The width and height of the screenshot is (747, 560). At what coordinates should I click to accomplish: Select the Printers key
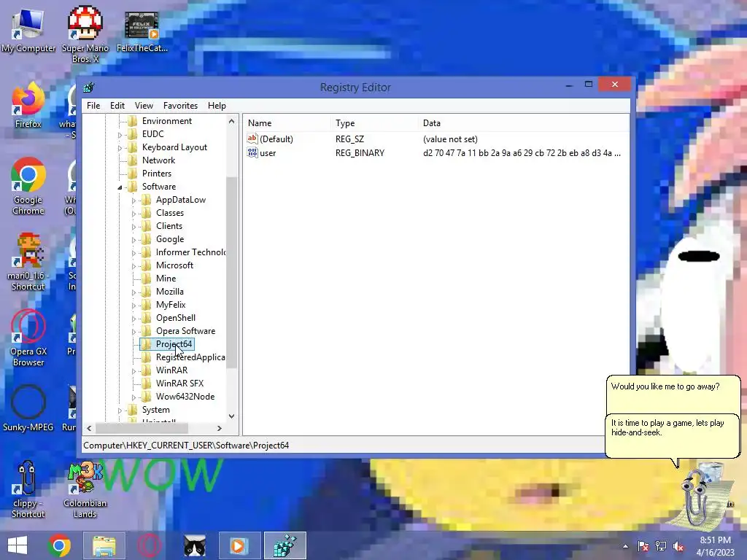[x=157, y=174]
